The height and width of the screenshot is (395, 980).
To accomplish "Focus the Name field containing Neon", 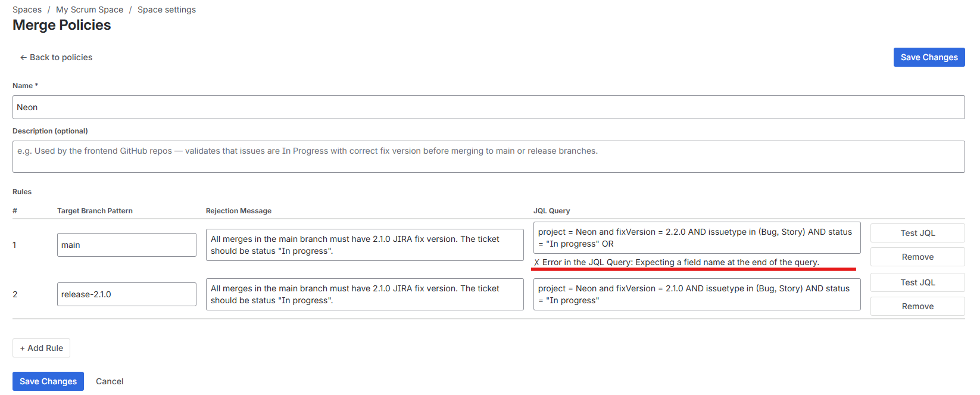I will coord(488,107).
